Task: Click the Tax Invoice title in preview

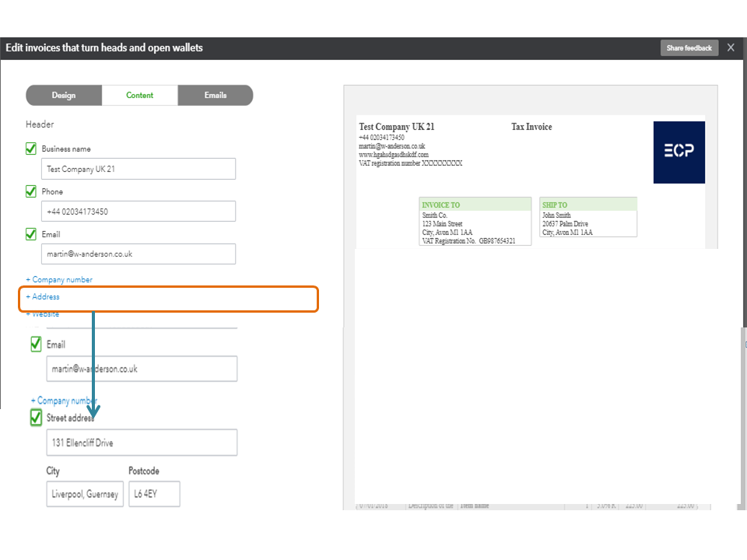Action: (x=531, y=127)
